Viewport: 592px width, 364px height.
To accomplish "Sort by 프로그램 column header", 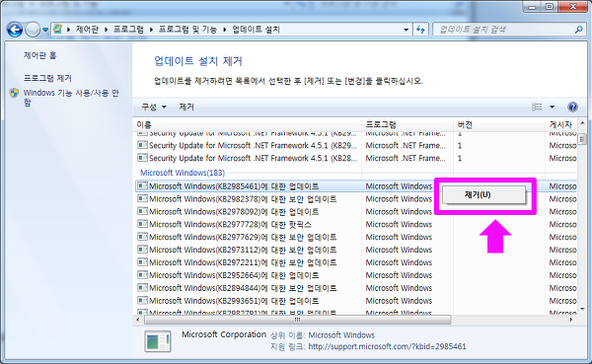I will coord(407,124).
